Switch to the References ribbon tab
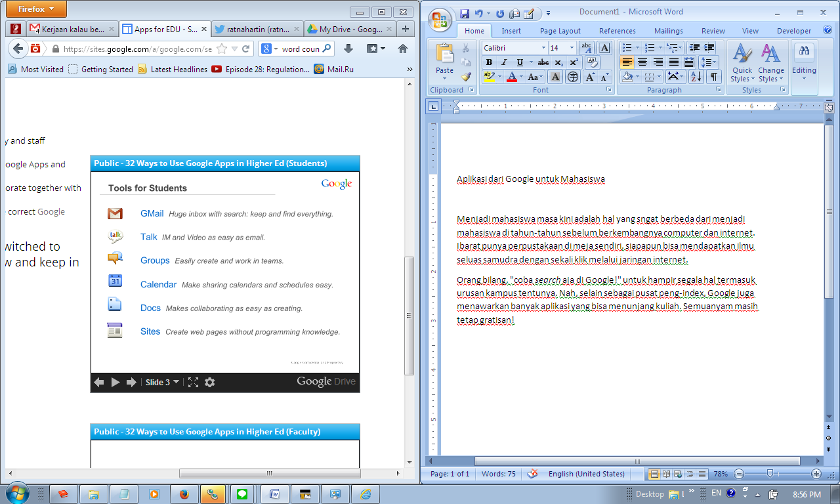 point(618,31)
